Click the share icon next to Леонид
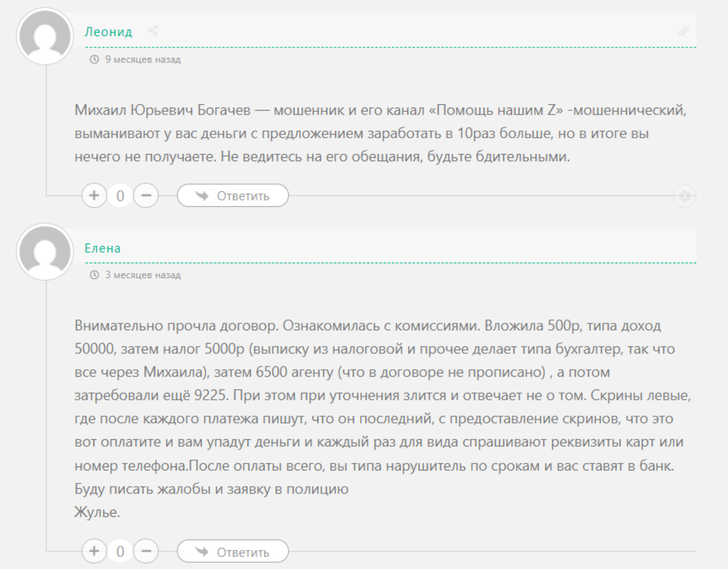The width and height of the screenshot is (728, 569). 153,31
